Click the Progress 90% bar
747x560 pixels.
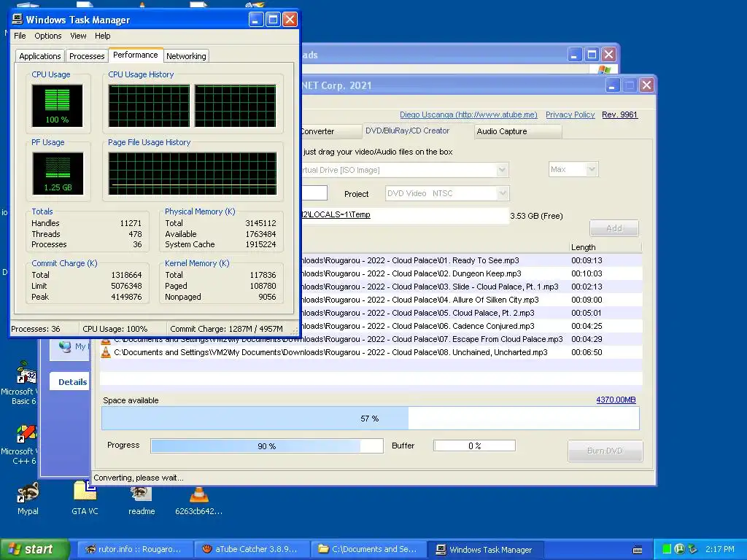click(x=267, y=446)
